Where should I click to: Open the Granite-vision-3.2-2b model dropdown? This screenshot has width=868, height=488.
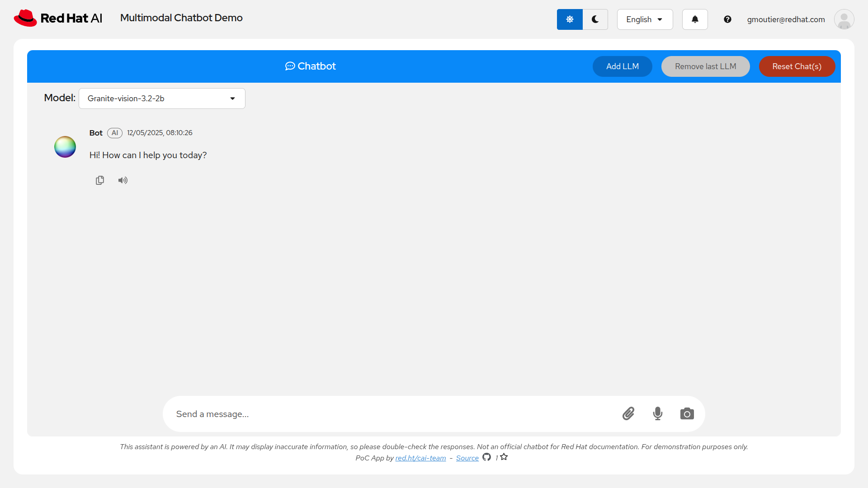tap(161, 98)
